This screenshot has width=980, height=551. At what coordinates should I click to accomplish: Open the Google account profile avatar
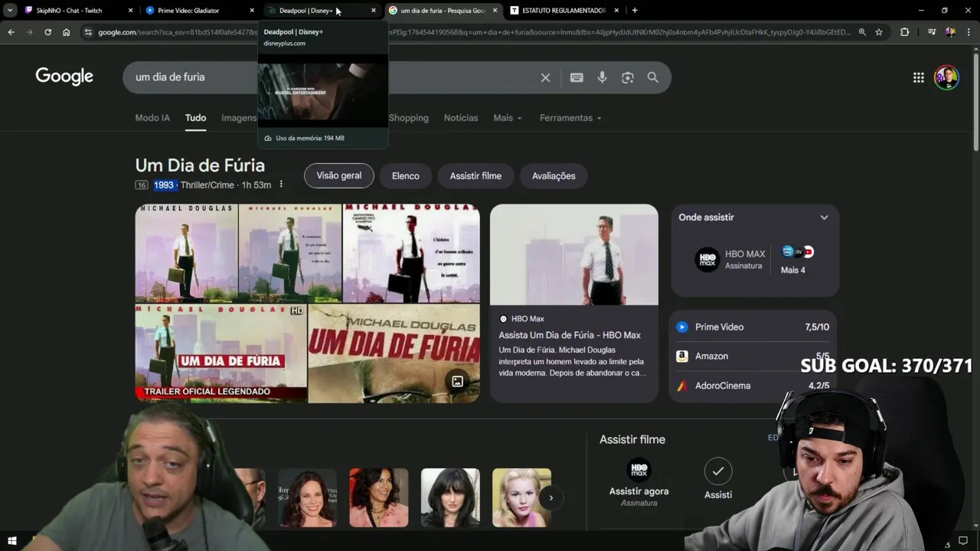pos(947,77)
